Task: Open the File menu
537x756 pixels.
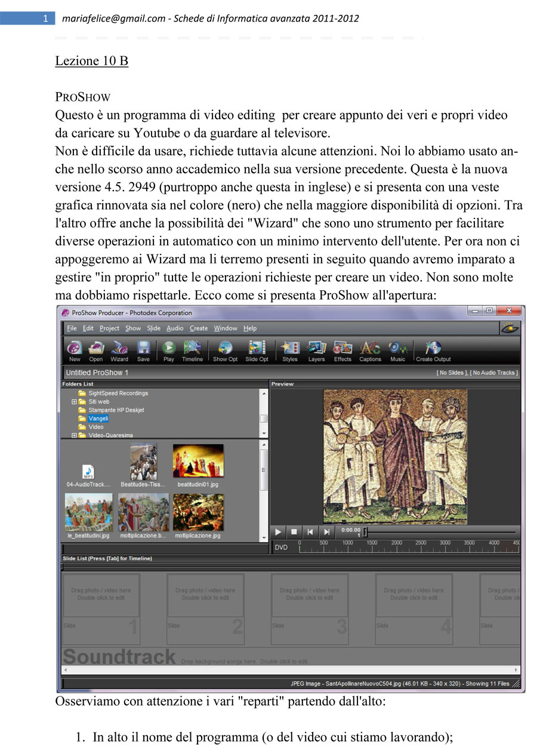Action: click(72, 328)
